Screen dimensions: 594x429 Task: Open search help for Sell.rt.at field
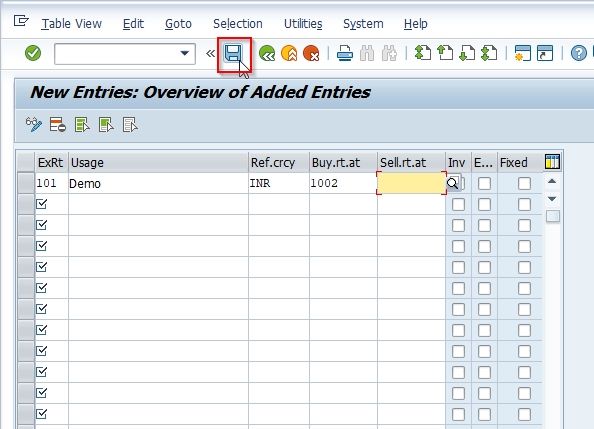453,183
